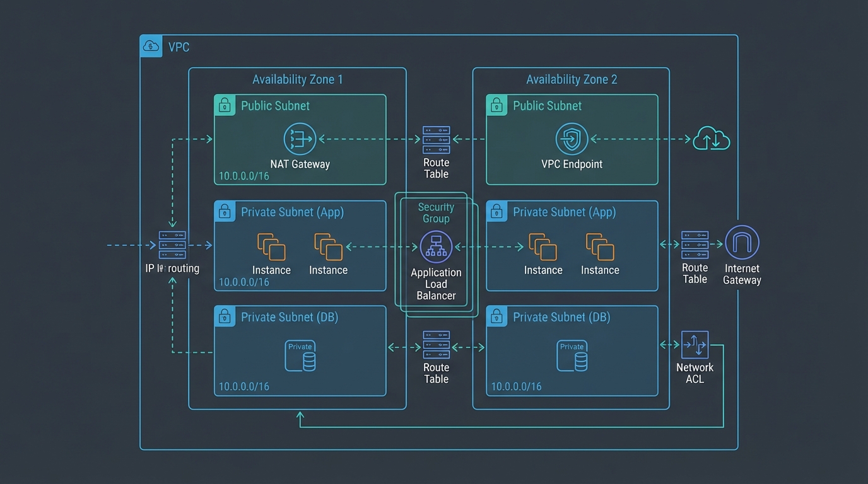Click the Network ACL icon
Image resolution: width=868 pixels, height=484 pixels.
[695, 344]
